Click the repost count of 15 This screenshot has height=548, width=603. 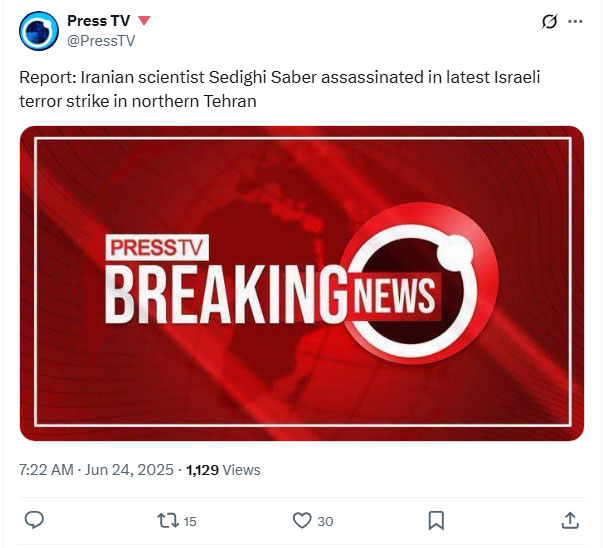190,521
